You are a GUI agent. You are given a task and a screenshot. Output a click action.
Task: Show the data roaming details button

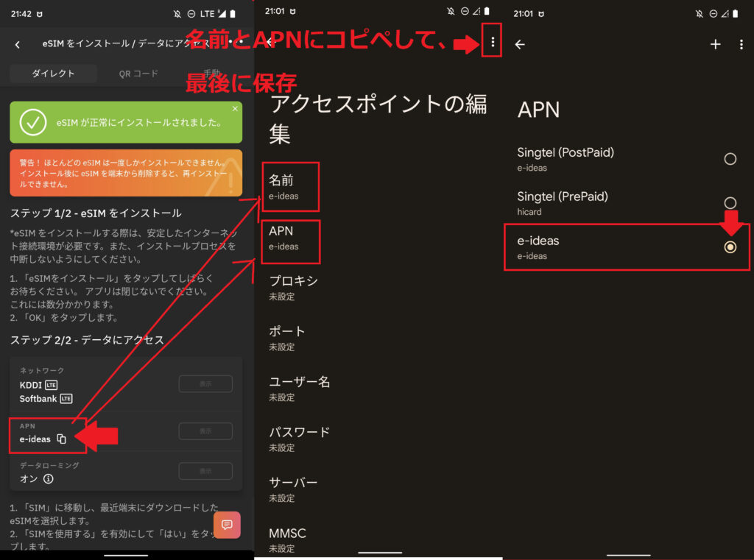(205, 471)
